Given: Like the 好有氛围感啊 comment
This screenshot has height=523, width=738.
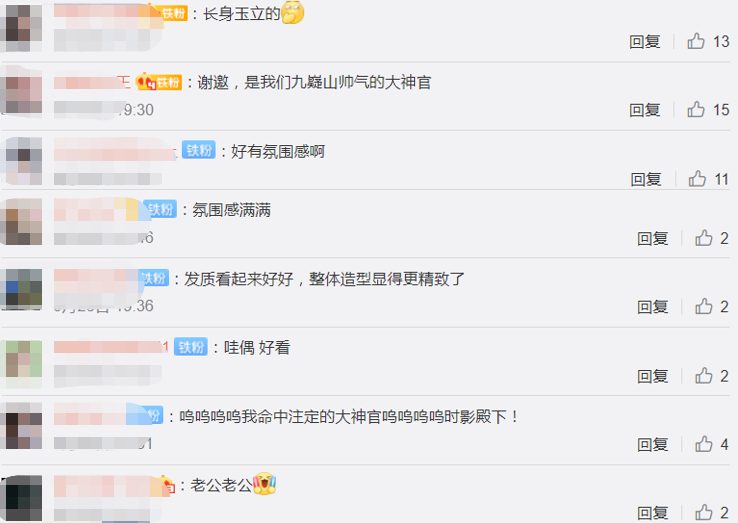Looking at the screenshot, I should click(x=697, y=179).
